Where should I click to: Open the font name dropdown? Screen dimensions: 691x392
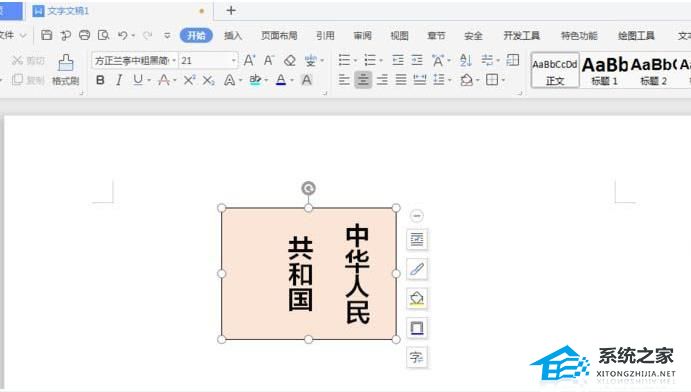[x=175, y=60]
